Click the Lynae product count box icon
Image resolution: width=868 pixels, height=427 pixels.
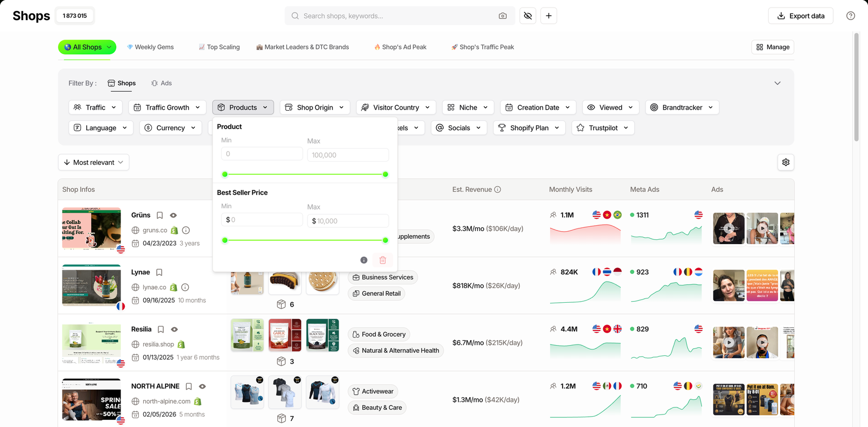281,304
